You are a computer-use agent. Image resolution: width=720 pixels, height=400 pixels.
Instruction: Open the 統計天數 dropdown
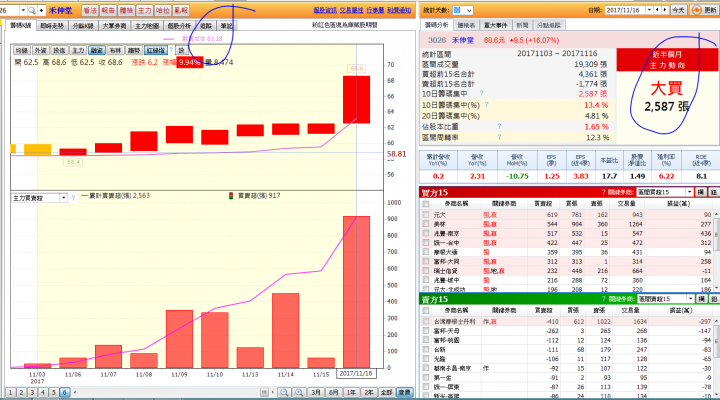pyautogui.click(x=462, y=10)
